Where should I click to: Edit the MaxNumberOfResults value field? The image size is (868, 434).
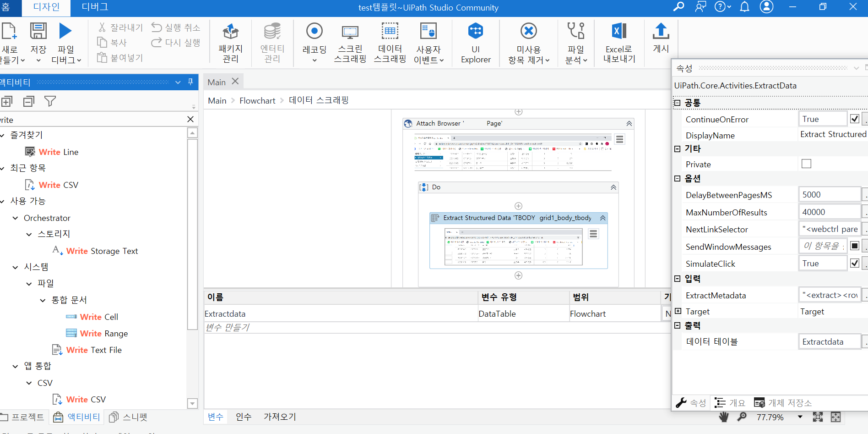pos(829,212)
